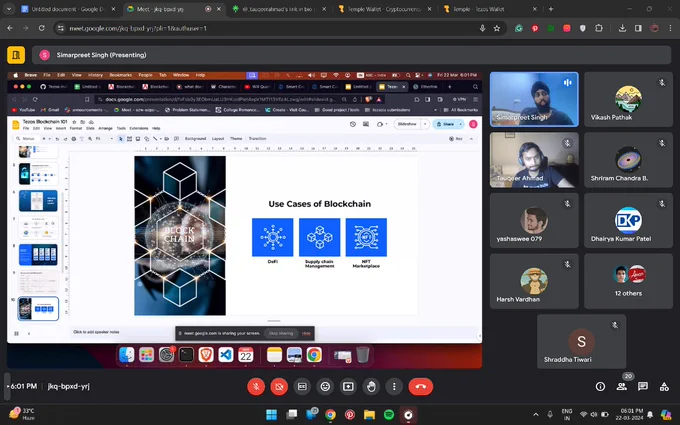Click Share button in shared Slides
This screenshot has height=425, width=680.
coord(445,124)
